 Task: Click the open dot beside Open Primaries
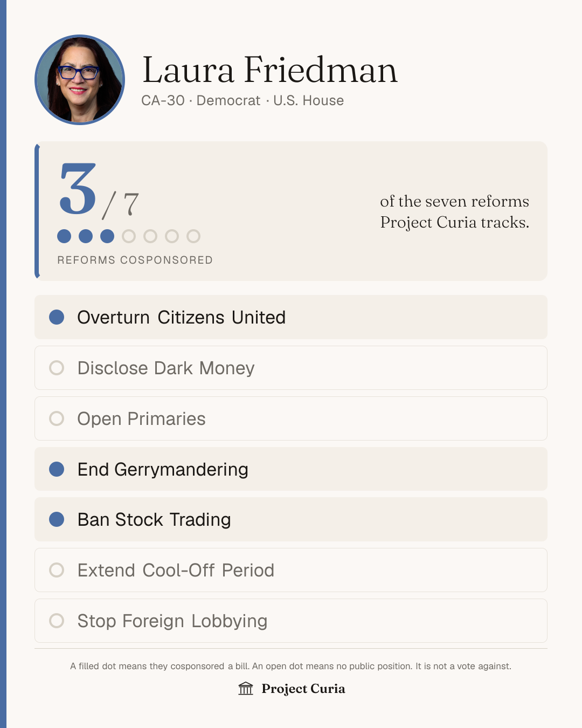coord(57,418)
